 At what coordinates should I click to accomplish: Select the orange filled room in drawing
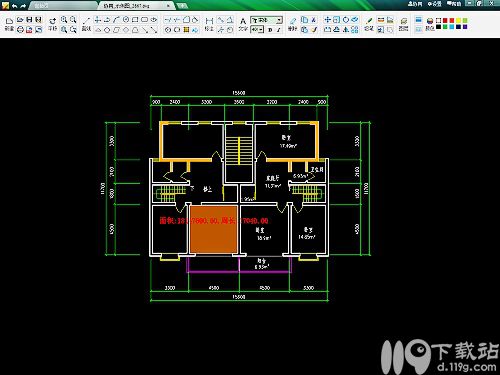click(214, 229)
